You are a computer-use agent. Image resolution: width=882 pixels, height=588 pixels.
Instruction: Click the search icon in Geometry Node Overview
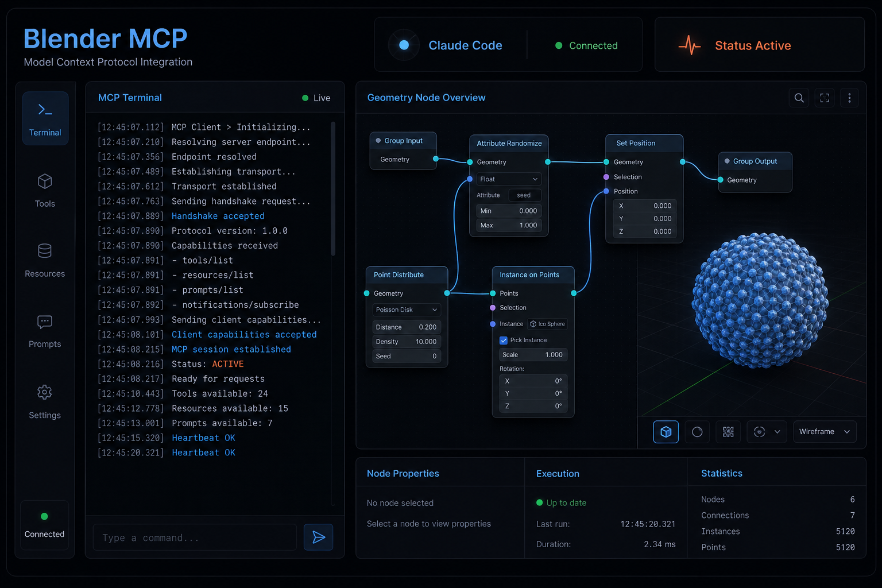(x=799, y=98)
